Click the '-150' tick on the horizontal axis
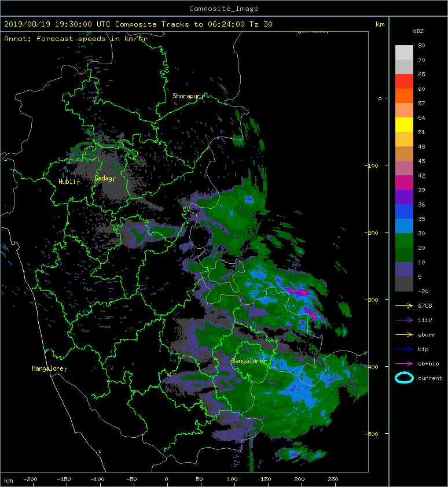 (x=64, y=479)
